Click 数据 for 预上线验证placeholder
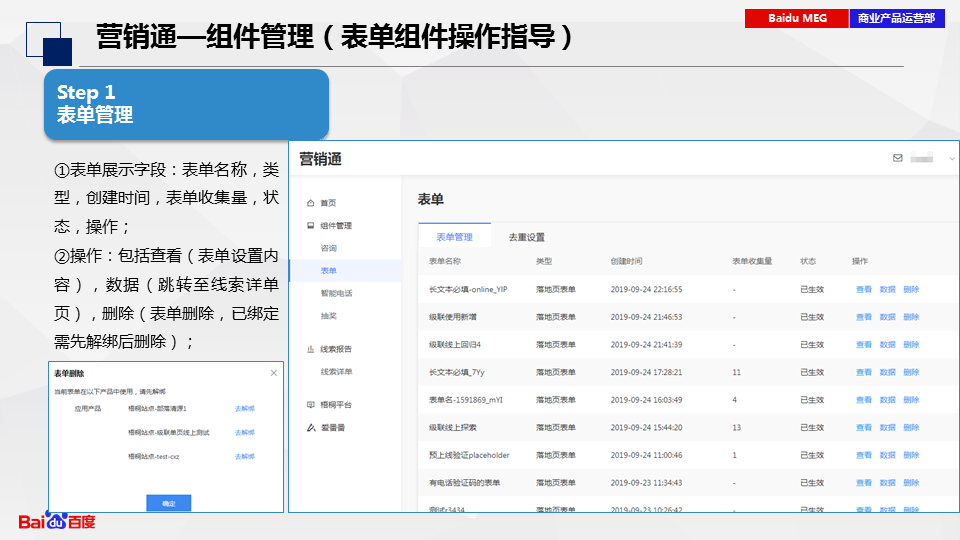960x540 pixels. click(888, 455)
